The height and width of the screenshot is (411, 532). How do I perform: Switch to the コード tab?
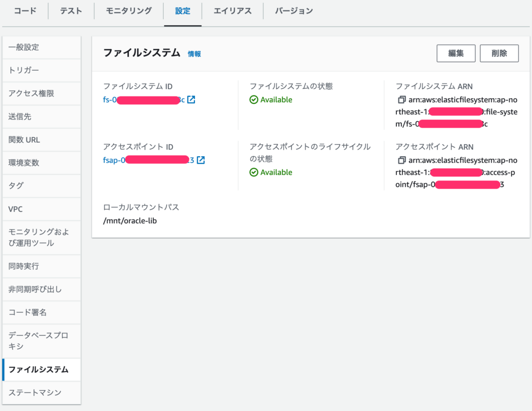(x=25, y=11)
